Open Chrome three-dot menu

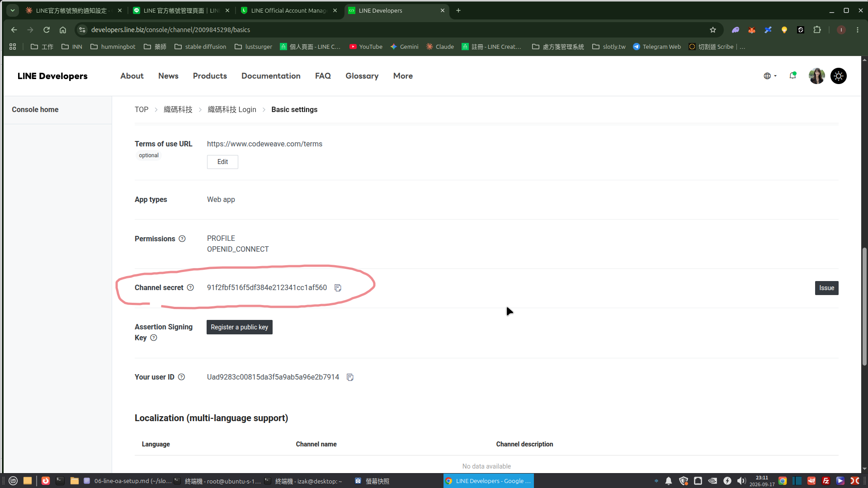[x=858, y=30]
